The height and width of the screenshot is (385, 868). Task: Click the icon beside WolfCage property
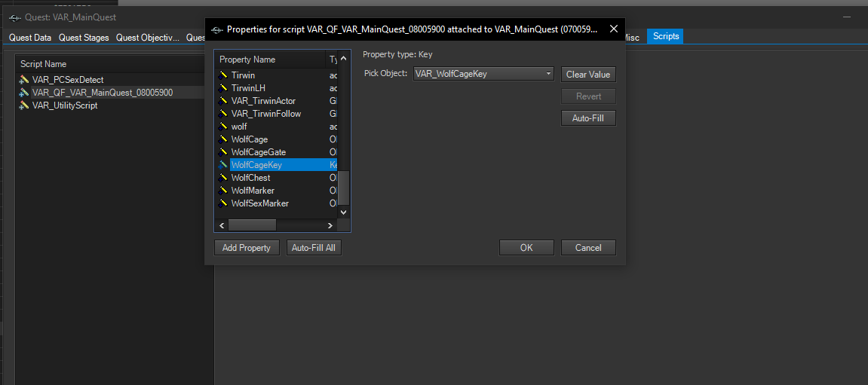click(x=223, y=139)
